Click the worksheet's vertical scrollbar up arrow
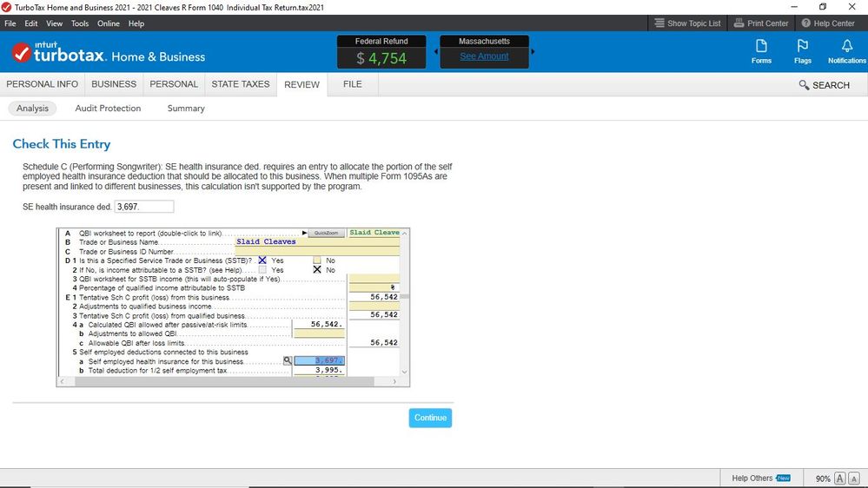 [x=405, y=233]
